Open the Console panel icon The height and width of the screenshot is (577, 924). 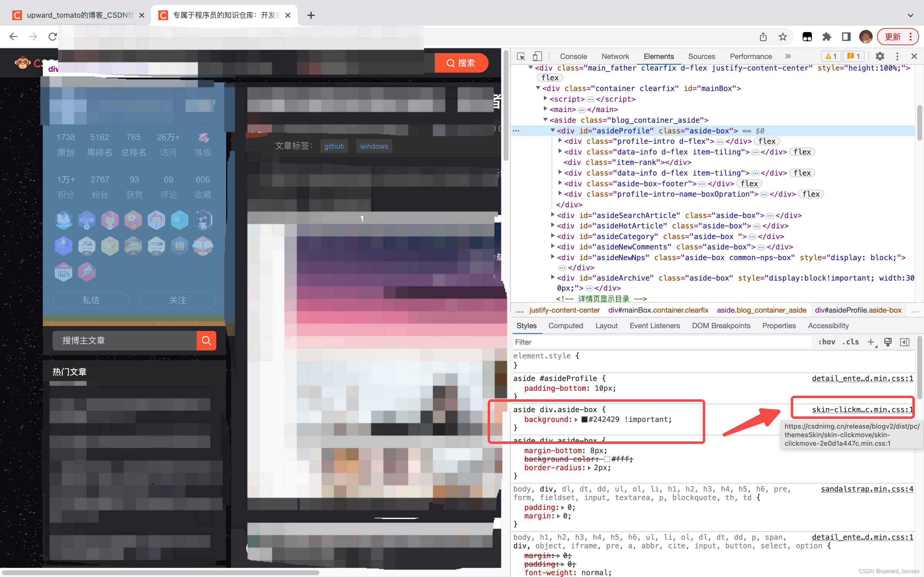574,56
